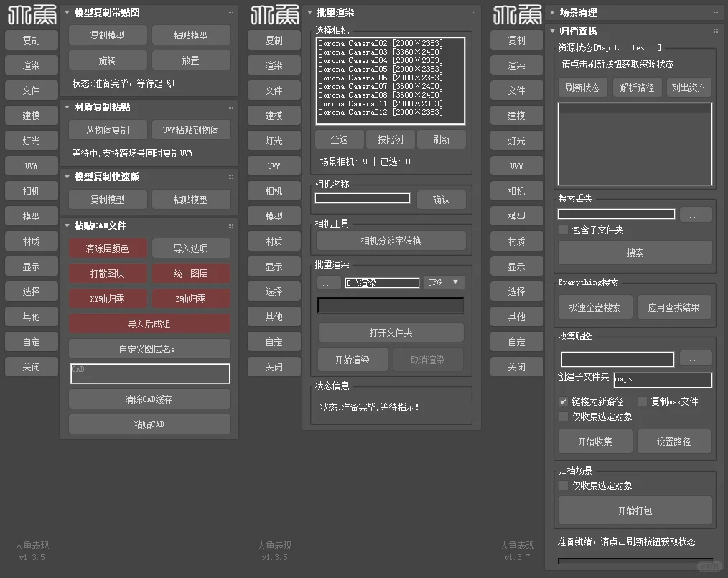Toggle the 链接为新路径 checkbox

coord(563,401)
